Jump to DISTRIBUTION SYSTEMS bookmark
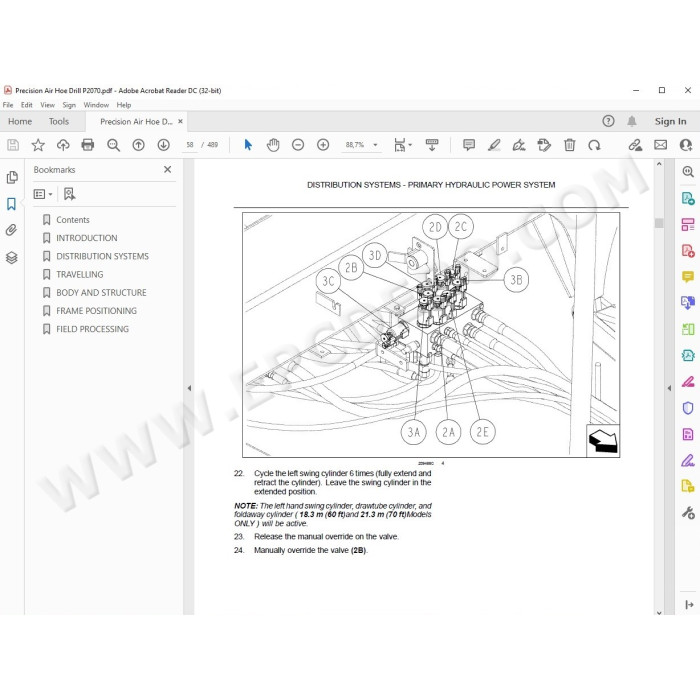 click(x=102, y=256)
